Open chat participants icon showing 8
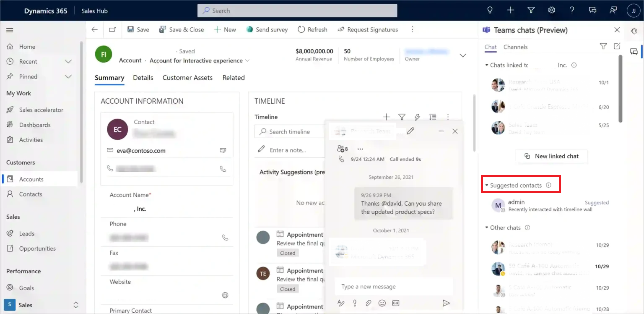 (x=343, y=149)
